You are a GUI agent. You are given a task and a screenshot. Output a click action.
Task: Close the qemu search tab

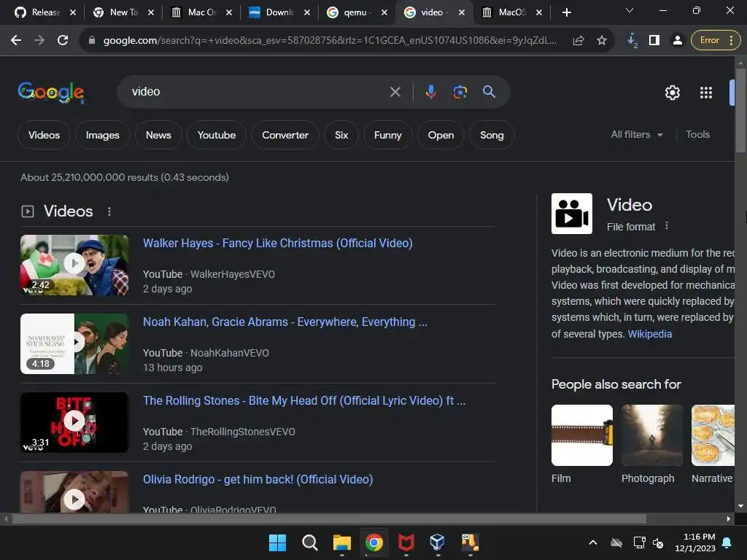[384, 12]
